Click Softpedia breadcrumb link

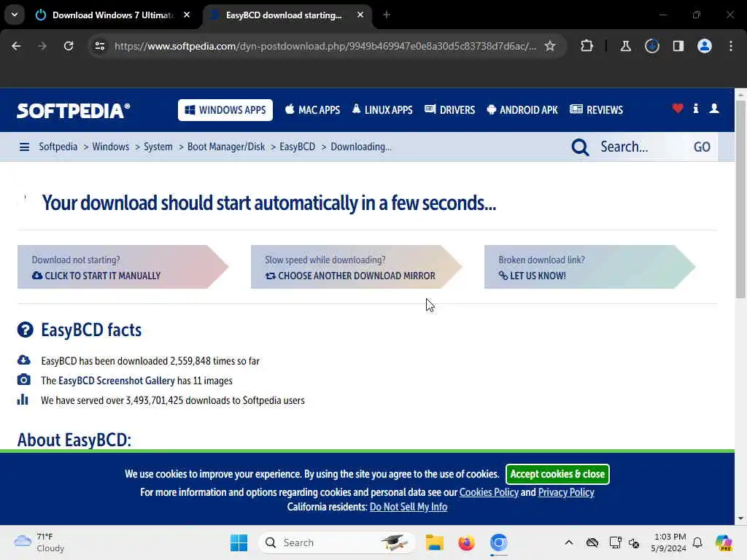click(58, 147)
